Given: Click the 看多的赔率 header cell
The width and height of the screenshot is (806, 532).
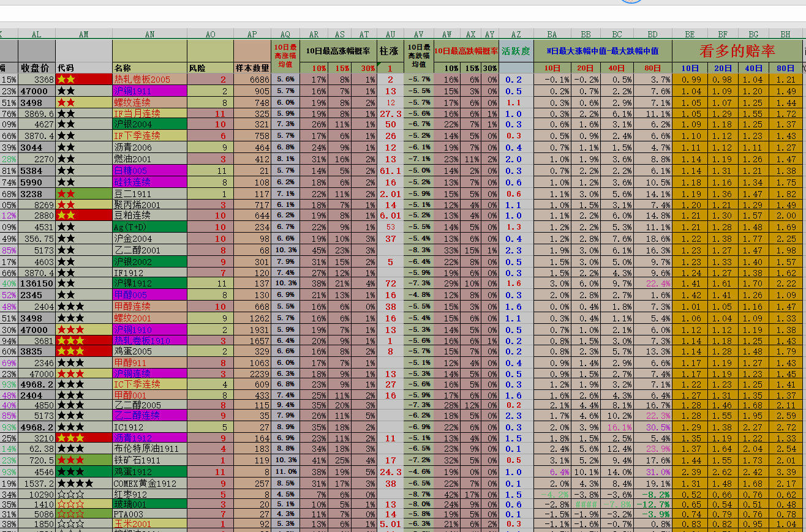Looking at the screenshot, I should coord(737,51).
